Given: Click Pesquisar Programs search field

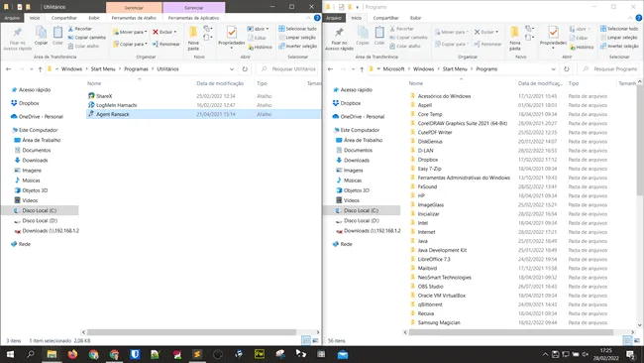Looking at the screenshot, I should pos(609,69).
